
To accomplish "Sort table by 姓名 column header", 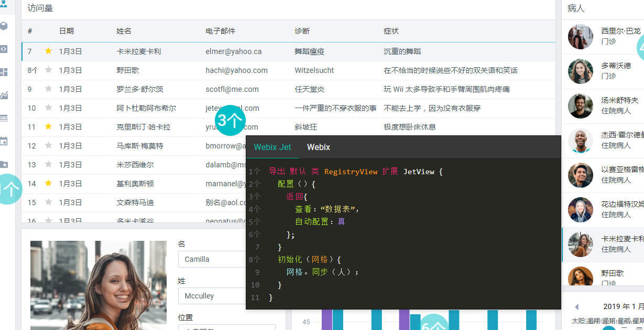I will coord(124,31).
